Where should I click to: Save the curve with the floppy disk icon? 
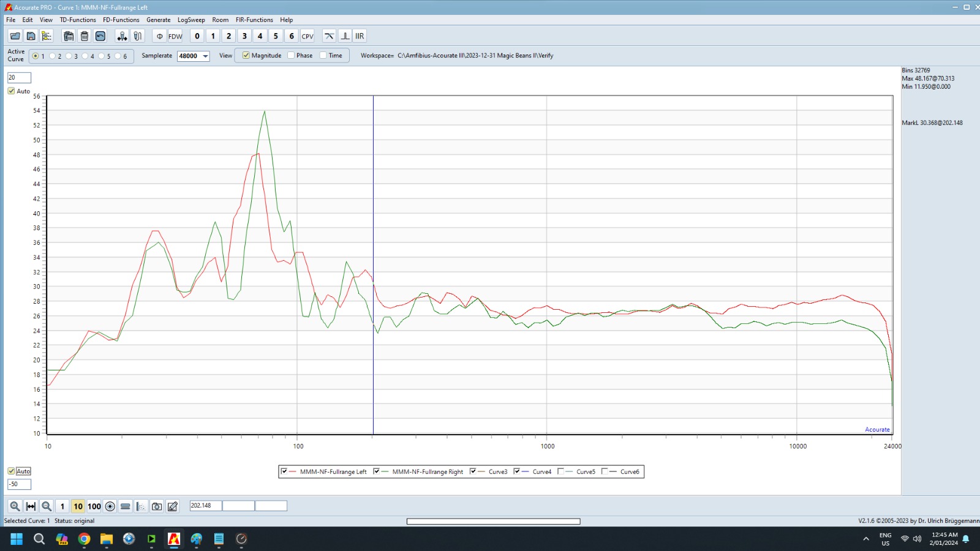pos(31,36)
